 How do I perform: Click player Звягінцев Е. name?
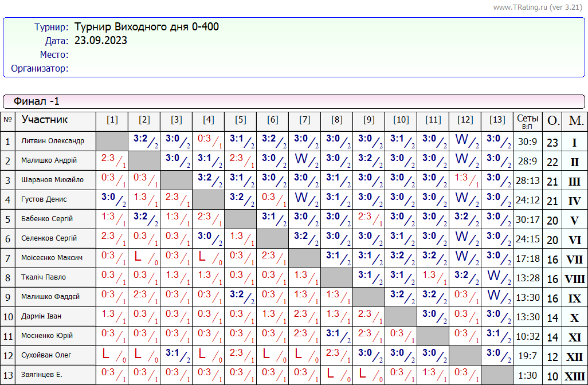[42, 375]
